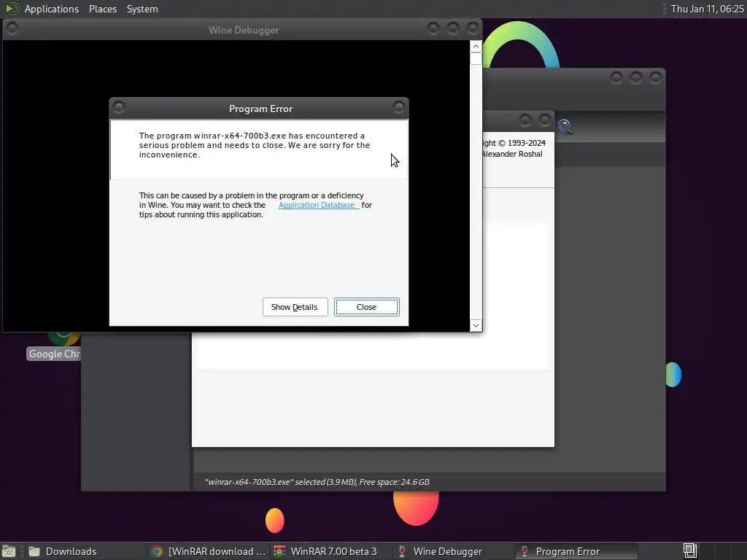Image resolution: width=747 pixels, height=560 pixels.
Task: Switch to WinRAR download Chrome taskbar entry
Action: click(208, 551)
